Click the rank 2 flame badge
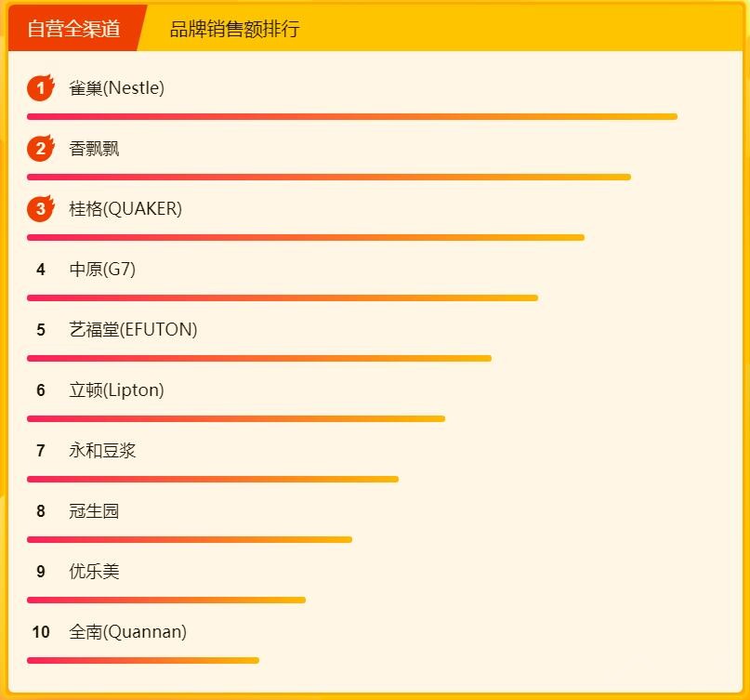The image size is (750, 700). pos(41,149)
